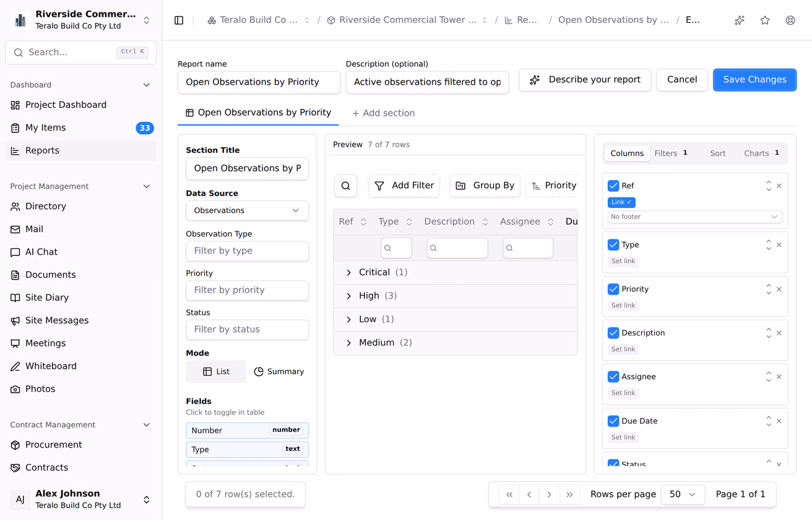
Task: Open Procurement in sidebar
Action: pos(80,445)
